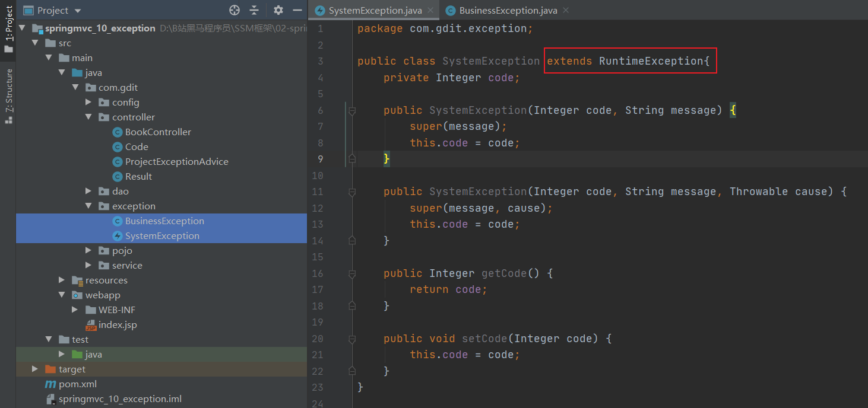The height and width of the screenshot is (408, 868).
Task: Click 'super(message, cause);' statement
Action: (x=481, y=208)
